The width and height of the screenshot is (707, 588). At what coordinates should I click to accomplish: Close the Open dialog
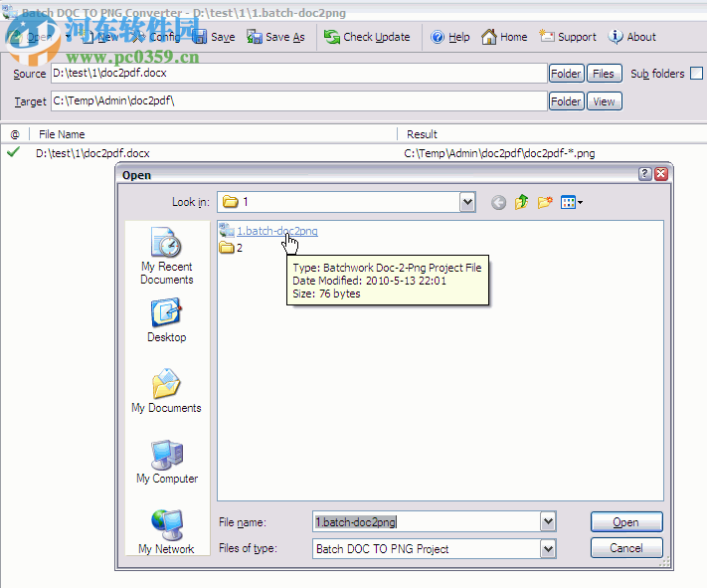click(661, 174)
